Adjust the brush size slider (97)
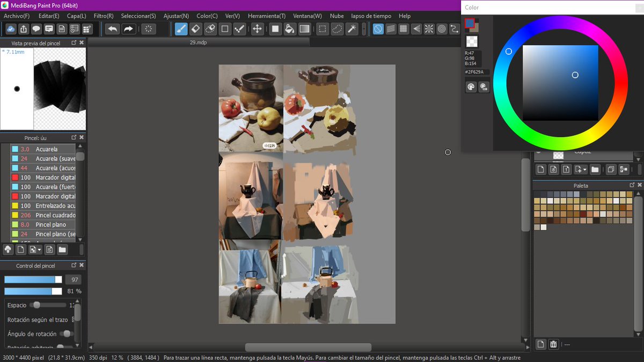Image resolution: width=644 pixels, height=362 pixels. [33, 279]
